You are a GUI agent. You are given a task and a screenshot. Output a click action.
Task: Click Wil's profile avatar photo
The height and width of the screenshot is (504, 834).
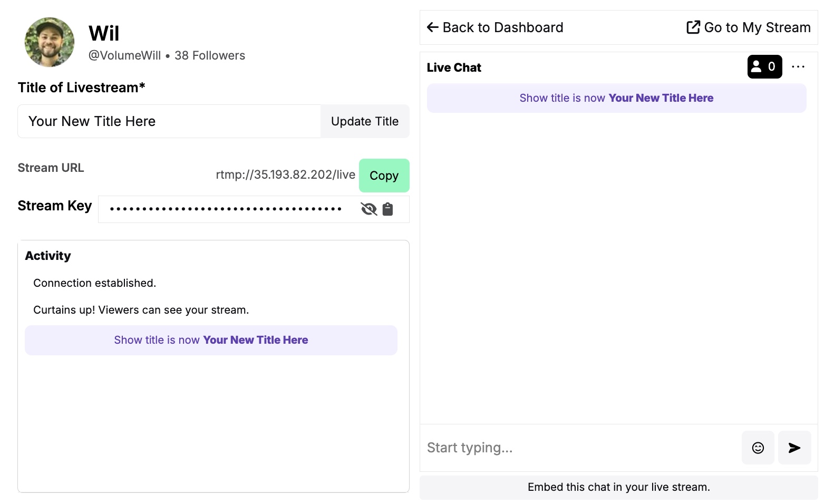pyautogui.click(x=50, y=42)
